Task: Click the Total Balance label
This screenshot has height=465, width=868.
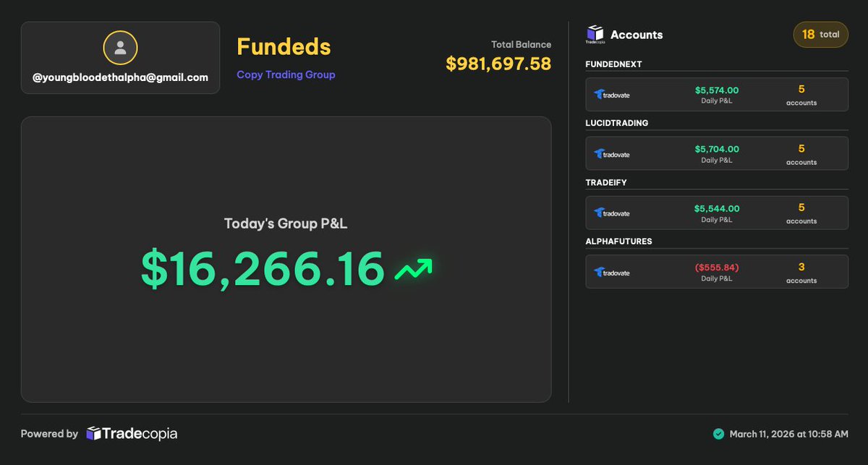Action: tap(521, 45)
